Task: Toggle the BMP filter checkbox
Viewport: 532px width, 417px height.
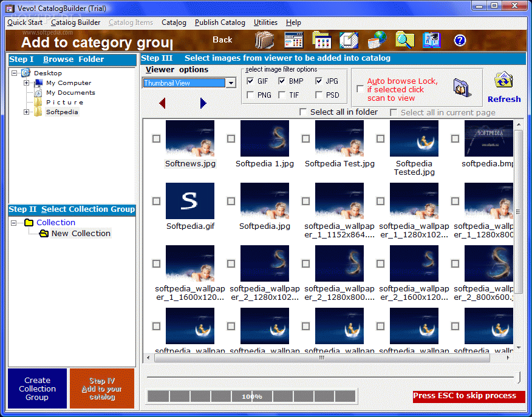Action: point(282,81)
